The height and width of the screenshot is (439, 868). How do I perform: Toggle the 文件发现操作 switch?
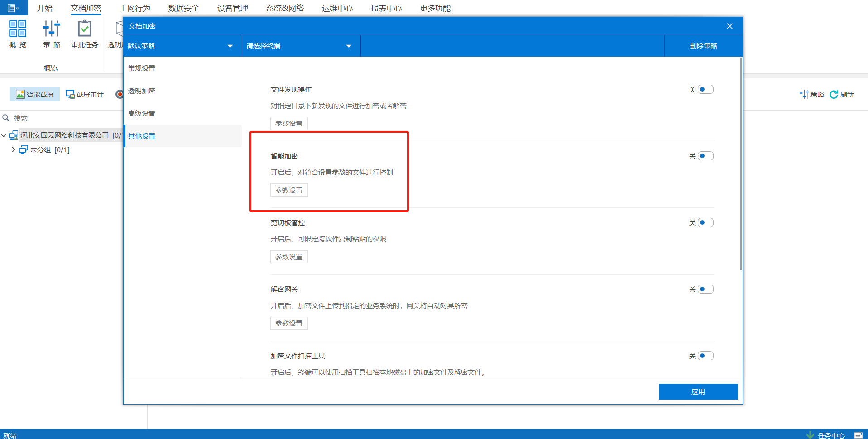(x=705, y=89)
